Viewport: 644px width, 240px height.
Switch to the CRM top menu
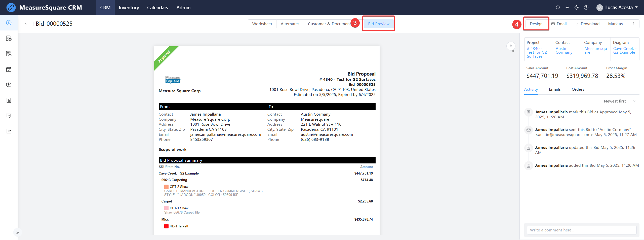105,8
